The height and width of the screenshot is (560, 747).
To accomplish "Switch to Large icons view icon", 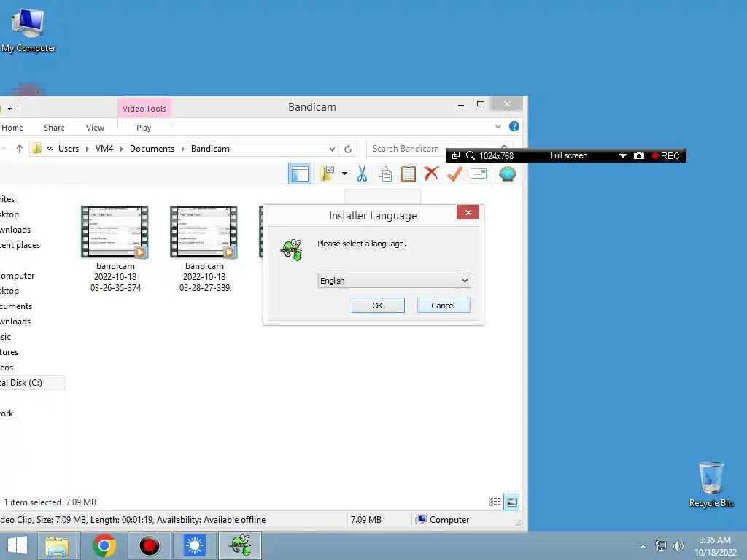I will [x=511, y=502].
